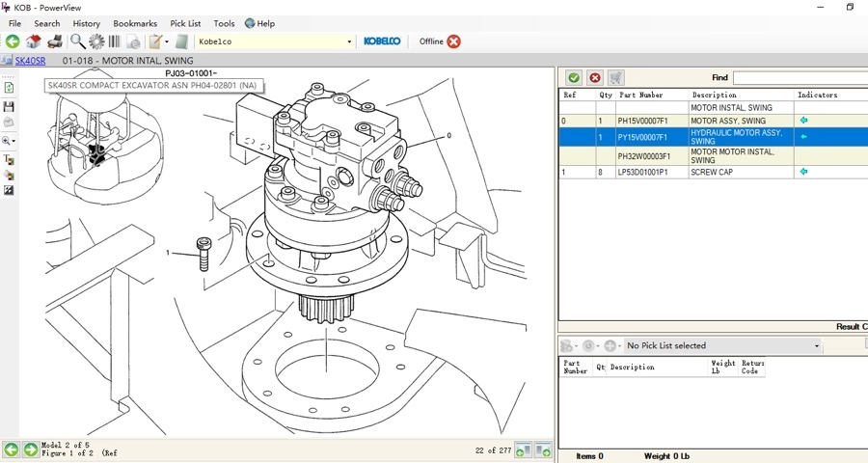Click the next page icon beside 22 of 277

543,449
